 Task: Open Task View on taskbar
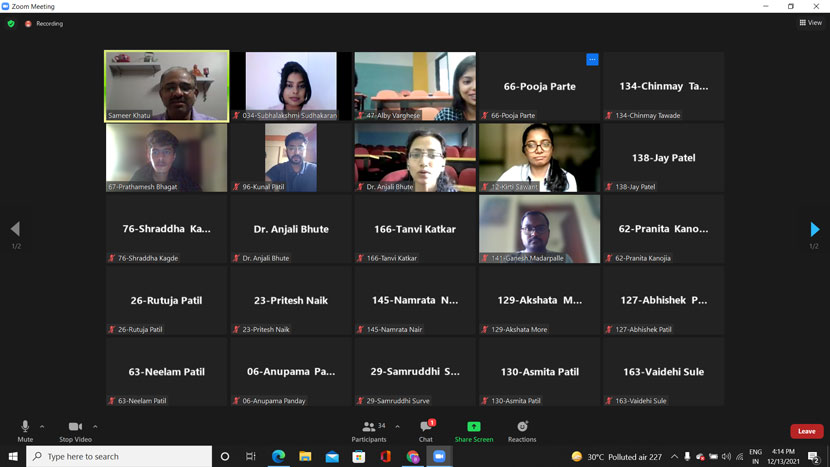pos(251,456)
